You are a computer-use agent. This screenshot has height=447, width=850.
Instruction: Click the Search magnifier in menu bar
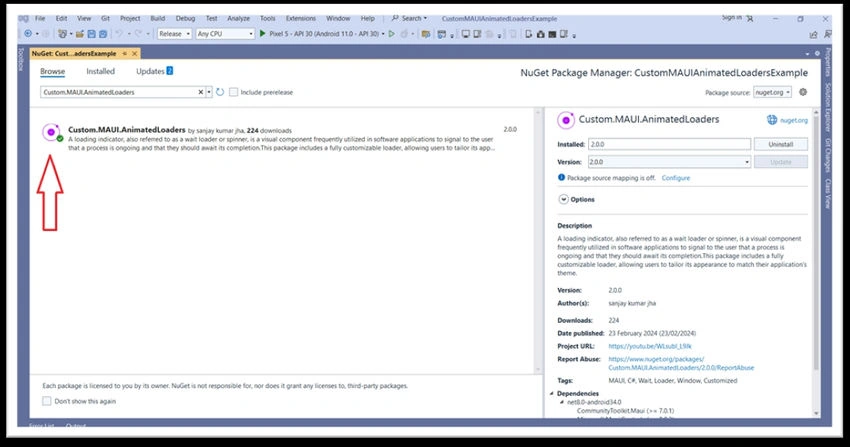click(395, 18)
